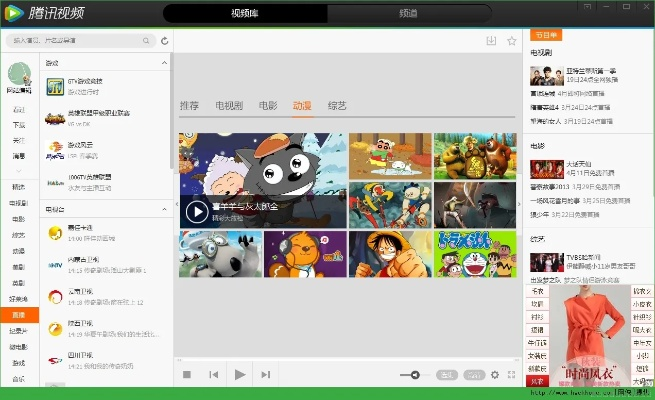The height and width of the screenshot is (400, 655).
Task: Toggle fullscreen mode icon
Action: pos(510,374)
